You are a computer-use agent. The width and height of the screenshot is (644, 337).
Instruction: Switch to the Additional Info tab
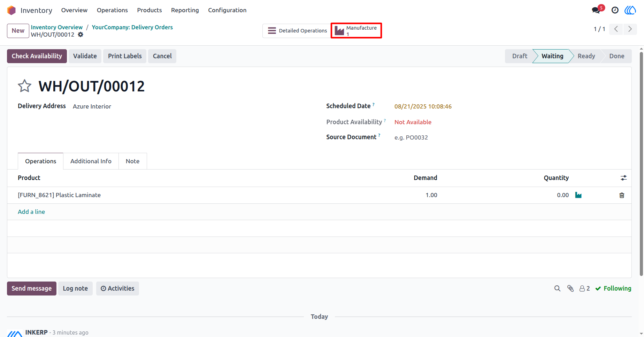click(91, 161)
